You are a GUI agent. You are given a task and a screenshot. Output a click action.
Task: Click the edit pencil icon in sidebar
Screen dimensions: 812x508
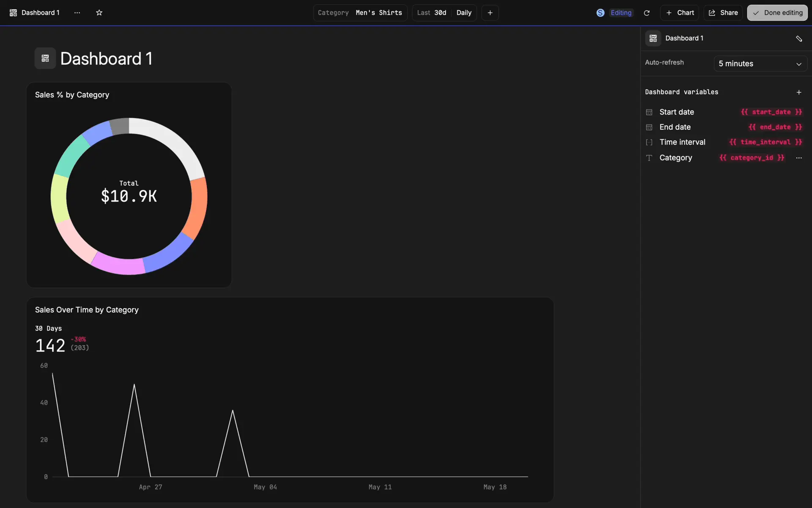[x=798, y=39]
